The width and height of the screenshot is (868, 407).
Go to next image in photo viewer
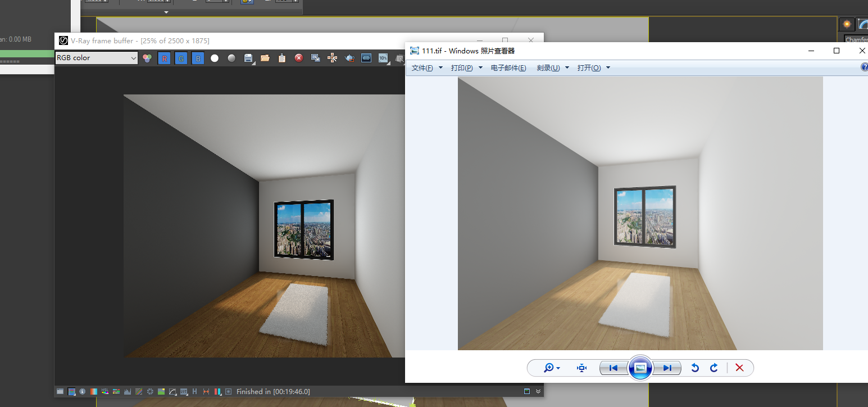(667, 368)
